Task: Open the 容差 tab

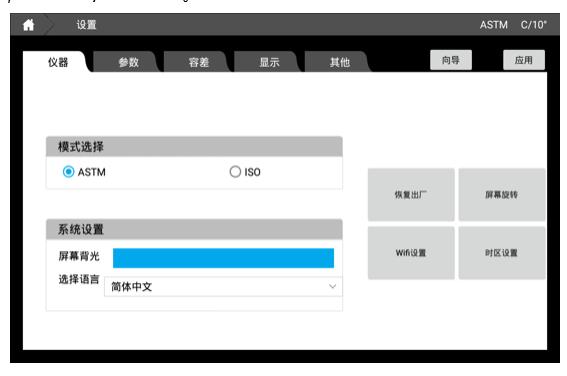Action: point(199,62)
